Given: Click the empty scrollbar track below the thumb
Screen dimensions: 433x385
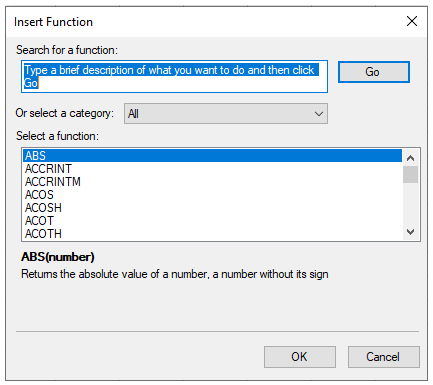Looking at the screenshot, I should pos(410,203).
